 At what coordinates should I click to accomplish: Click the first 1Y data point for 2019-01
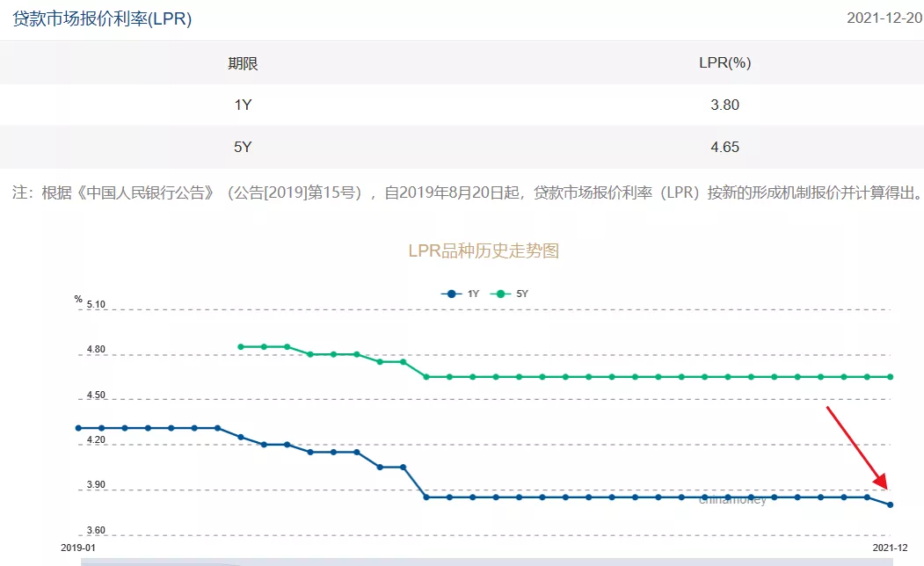[x=78, y=428]
